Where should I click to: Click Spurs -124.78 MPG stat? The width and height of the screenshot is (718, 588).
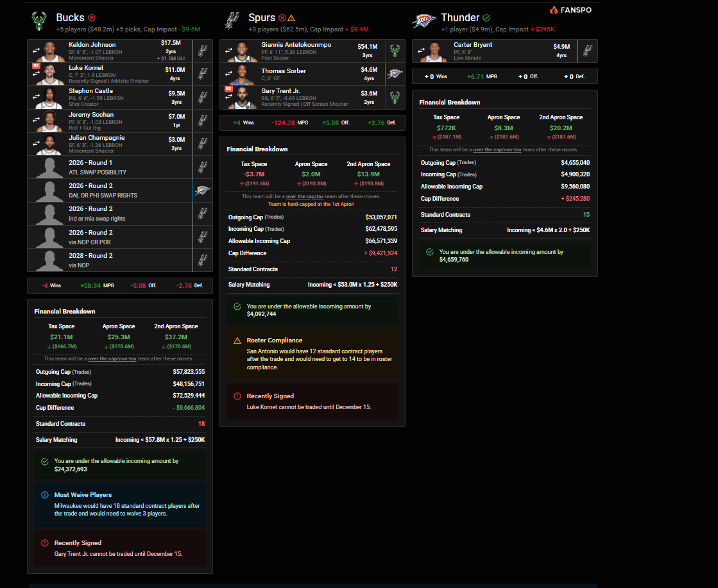289,123
